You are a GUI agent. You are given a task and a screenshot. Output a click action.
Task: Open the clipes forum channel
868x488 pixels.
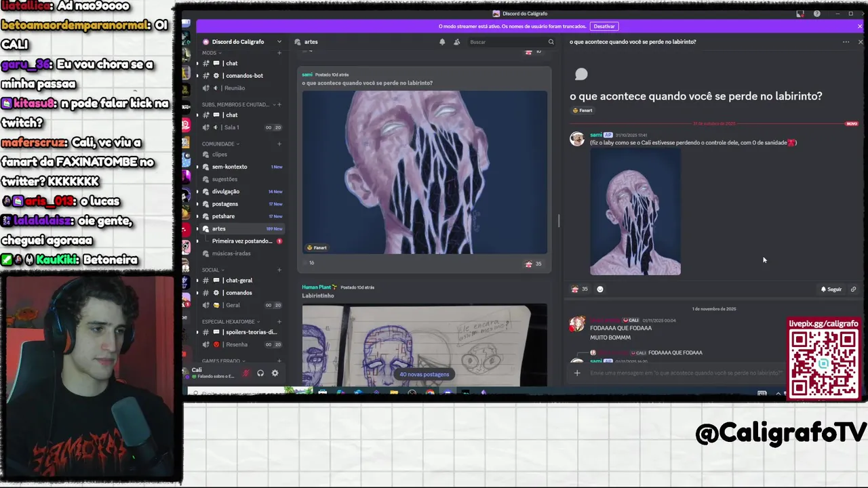(x=241, y=155)
